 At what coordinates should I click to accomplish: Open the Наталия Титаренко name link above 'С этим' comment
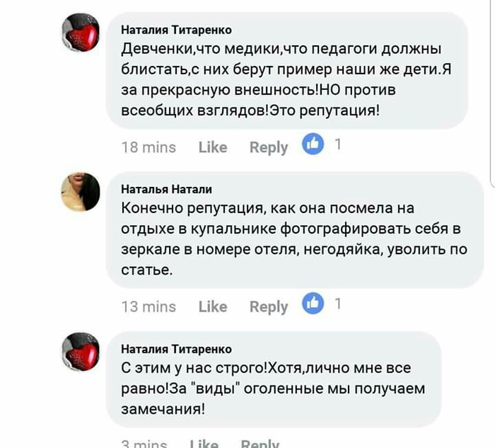(x=176, y=349)
